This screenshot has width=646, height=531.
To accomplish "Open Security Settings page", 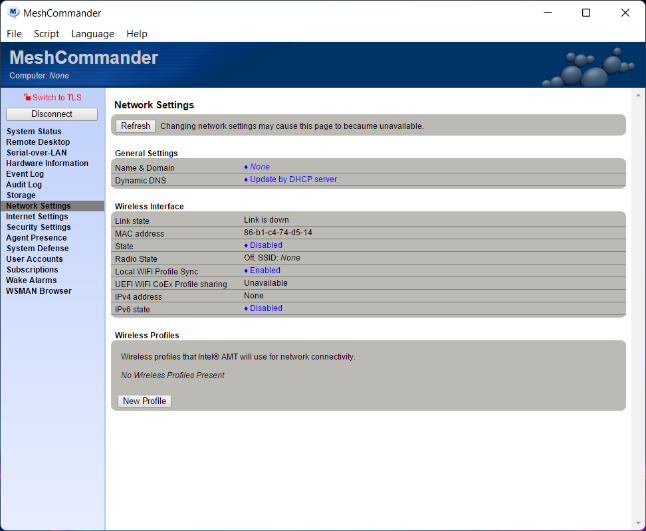I will [38, 227].
